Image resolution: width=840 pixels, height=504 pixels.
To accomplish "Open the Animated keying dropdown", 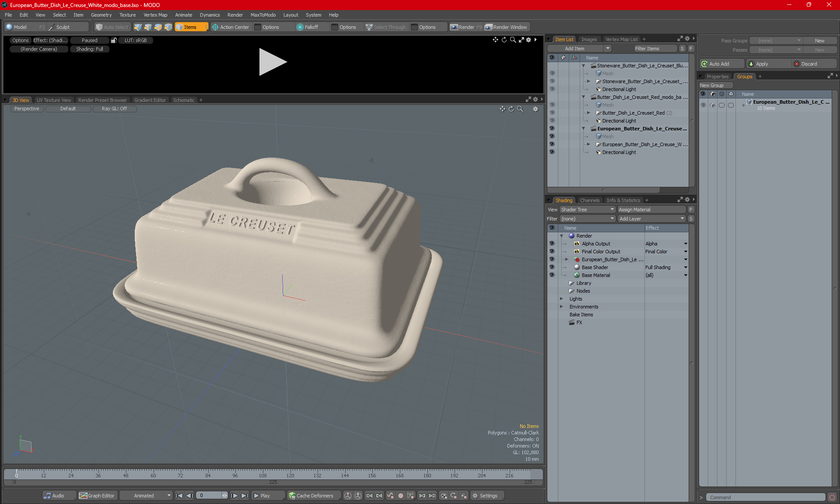I will click(147, 496).
